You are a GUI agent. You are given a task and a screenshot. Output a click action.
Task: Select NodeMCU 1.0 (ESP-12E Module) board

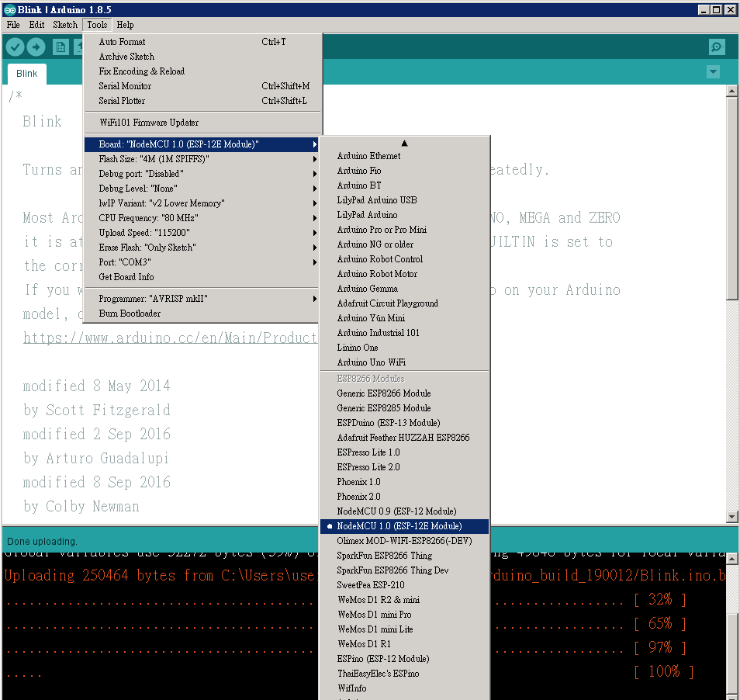(x=404, y=526)
